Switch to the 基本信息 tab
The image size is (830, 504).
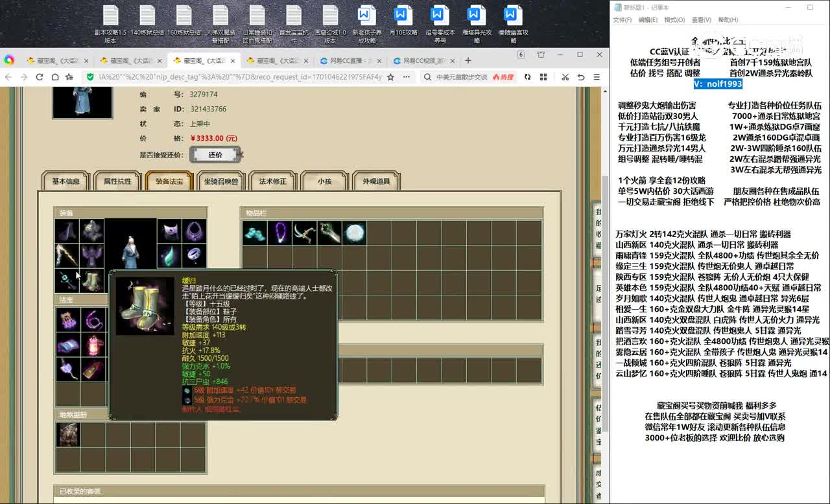[x=65, y=181]
